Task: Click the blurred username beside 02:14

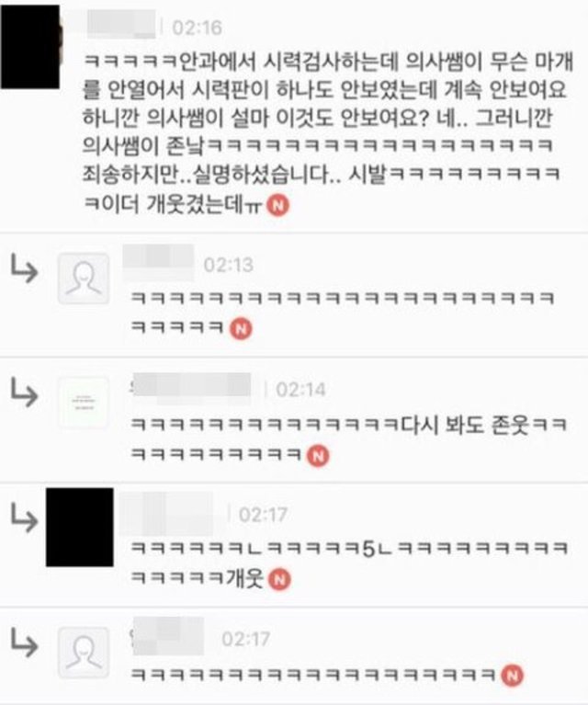Action: [192, 385]
